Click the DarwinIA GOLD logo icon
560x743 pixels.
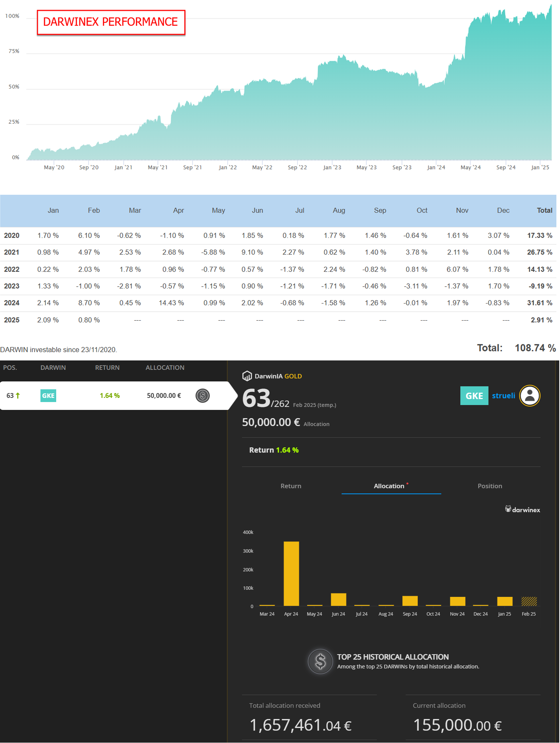pyautogui.click(x=247, y=376)
